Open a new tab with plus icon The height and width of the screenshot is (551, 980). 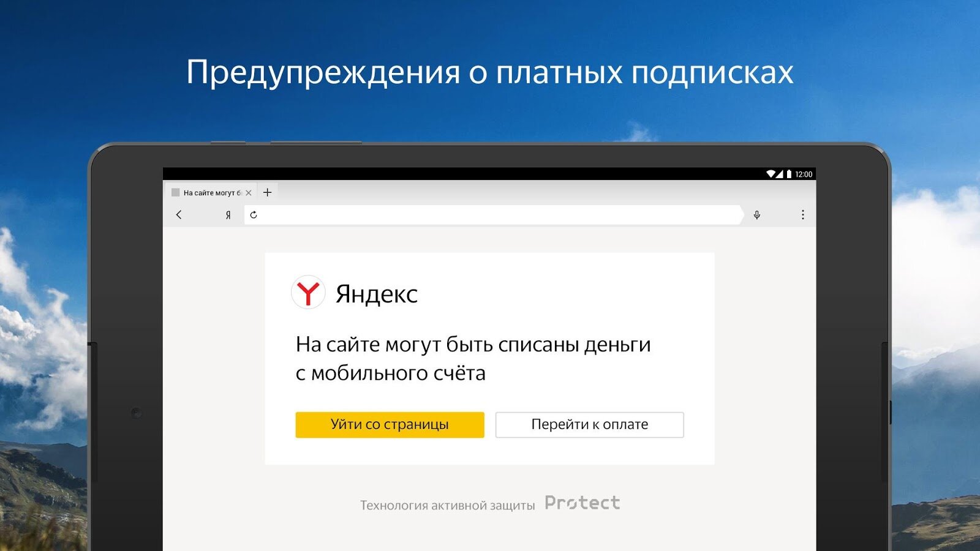pyautogui.click(x=267, y=192)
